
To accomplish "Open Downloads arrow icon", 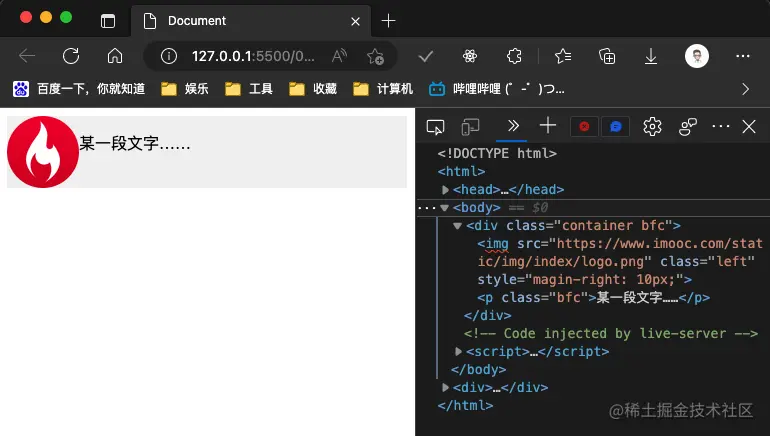I will pyautogui.click(x=651, y=56).
